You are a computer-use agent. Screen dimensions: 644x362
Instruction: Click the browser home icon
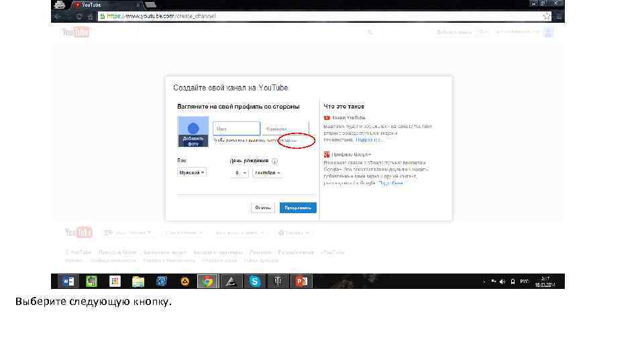90,16
